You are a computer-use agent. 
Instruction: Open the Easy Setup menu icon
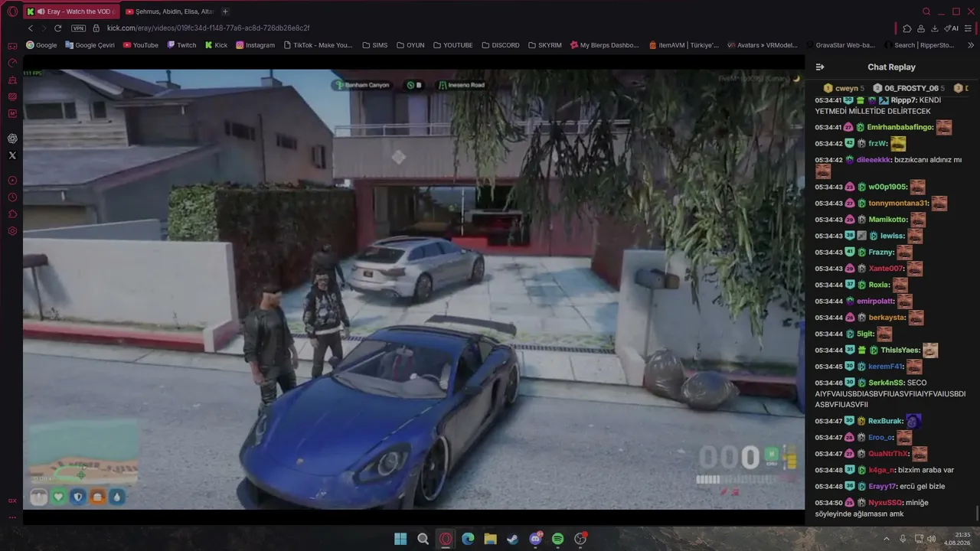[x=969, y=28]
